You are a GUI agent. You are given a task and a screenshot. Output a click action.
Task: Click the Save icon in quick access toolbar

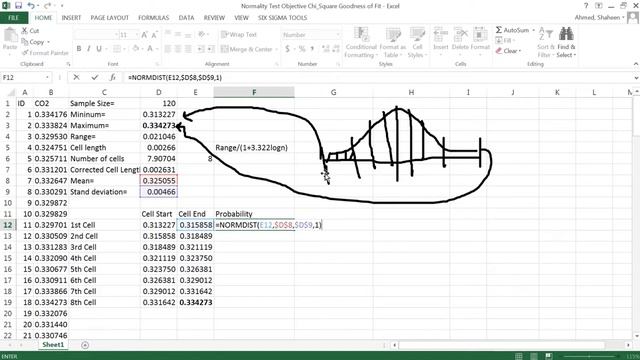[x=18, y=6]
